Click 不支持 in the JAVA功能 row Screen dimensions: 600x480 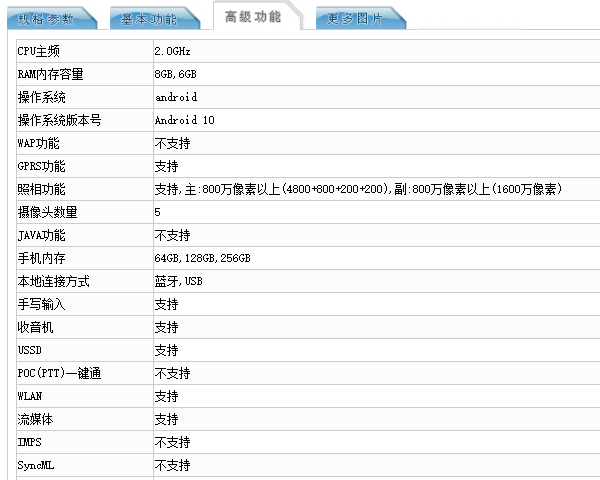pos(172,235)
